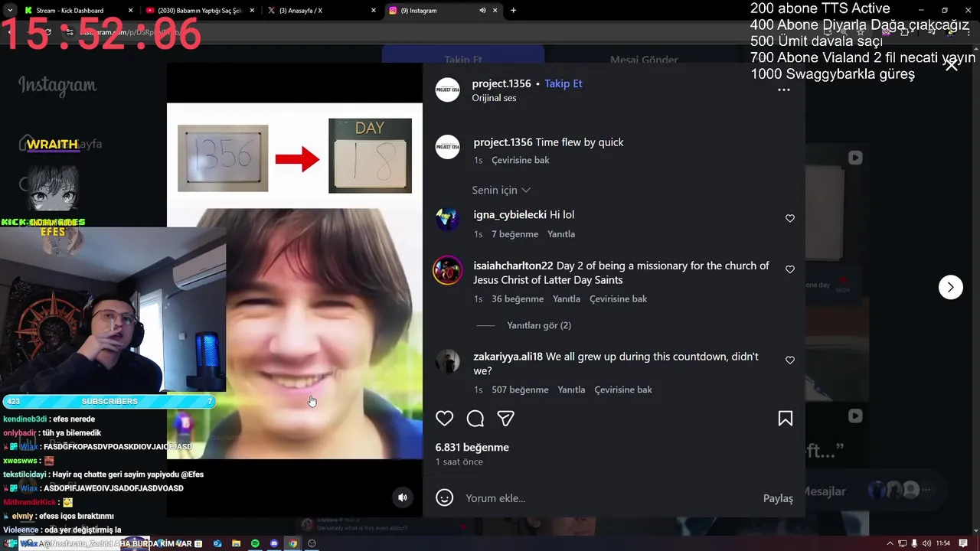Open the Spotify taskbar icon

click(x=255, y=543)
